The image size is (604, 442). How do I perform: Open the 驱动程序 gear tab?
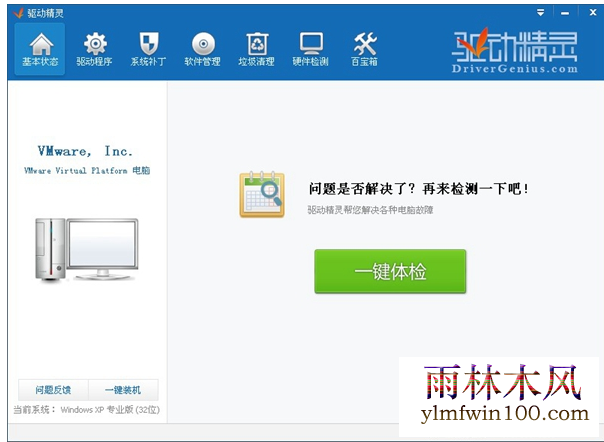(x=94, y=49)
